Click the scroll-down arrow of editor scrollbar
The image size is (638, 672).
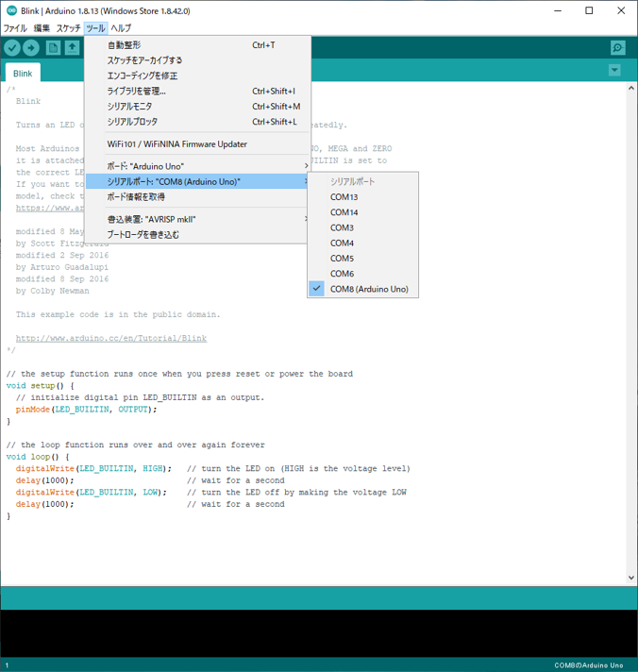[631, 578]
